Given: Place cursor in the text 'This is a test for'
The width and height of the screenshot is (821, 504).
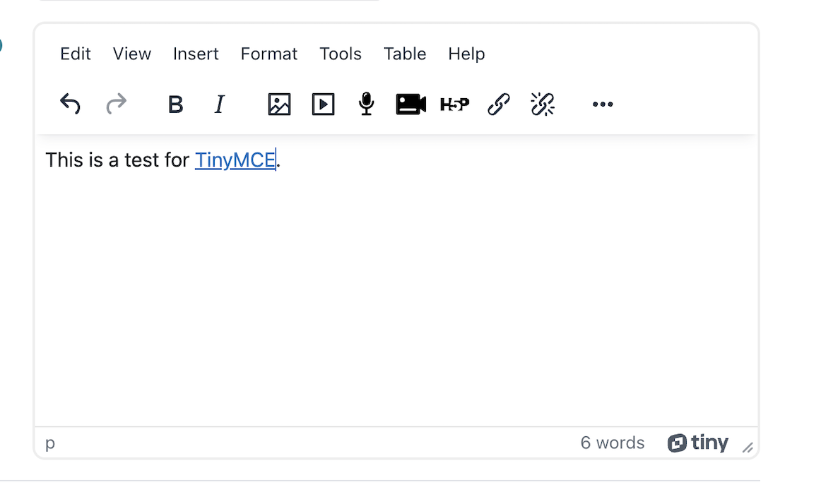Looking at the screenshot, I should (x=117, y=160).
